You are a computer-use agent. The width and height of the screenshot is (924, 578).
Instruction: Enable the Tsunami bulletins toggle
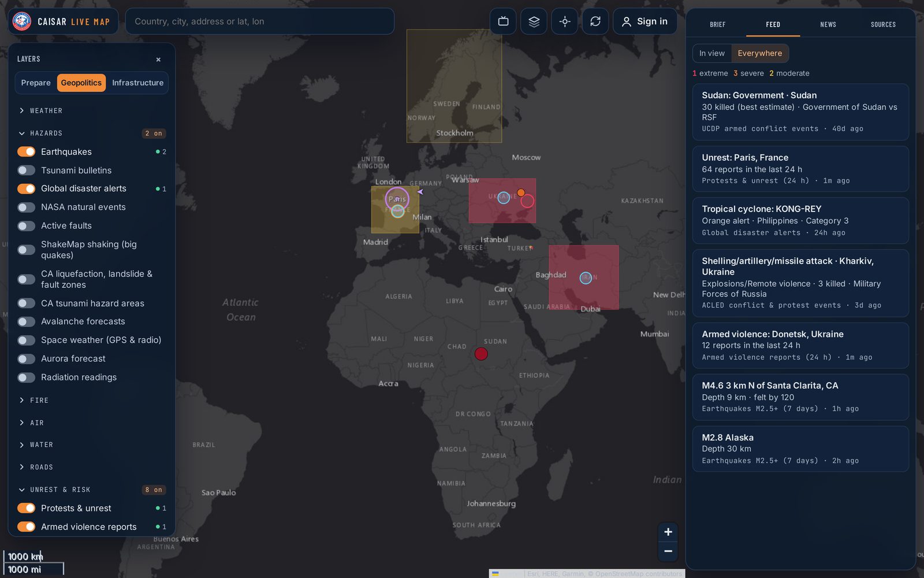point(27,170)
